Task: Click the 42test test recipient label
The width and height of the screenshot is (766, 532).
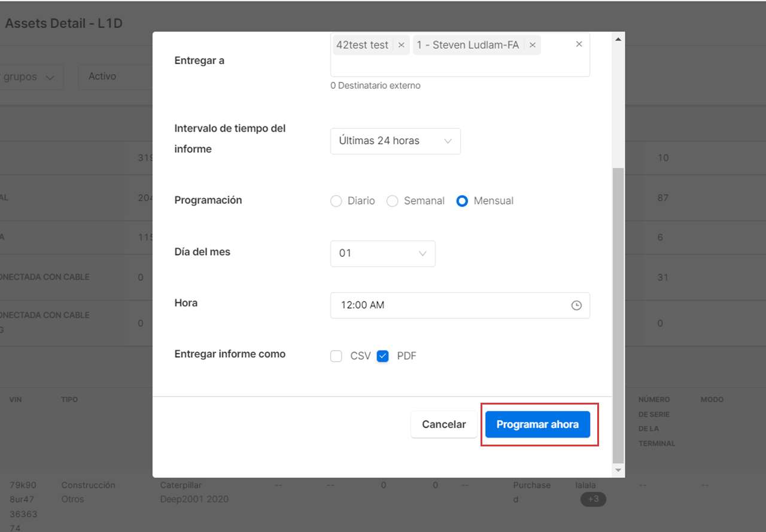Action: pos(362,45)
